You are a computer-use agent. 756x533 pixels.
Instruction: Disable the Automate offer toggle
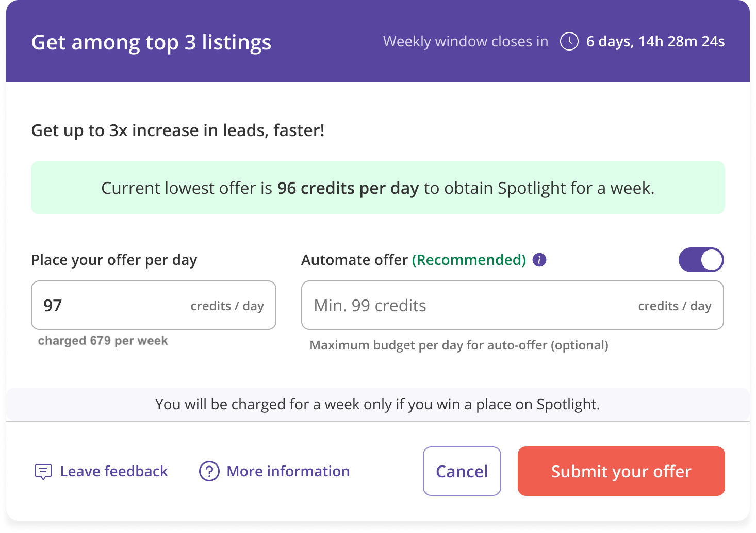click(x=701, y=260)
